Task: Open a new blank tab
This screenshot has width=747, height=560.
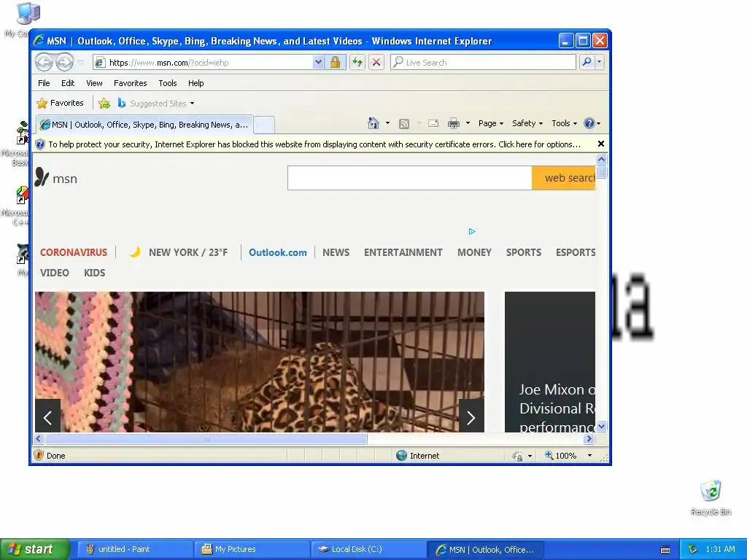Action: click(x=264, y=125)
